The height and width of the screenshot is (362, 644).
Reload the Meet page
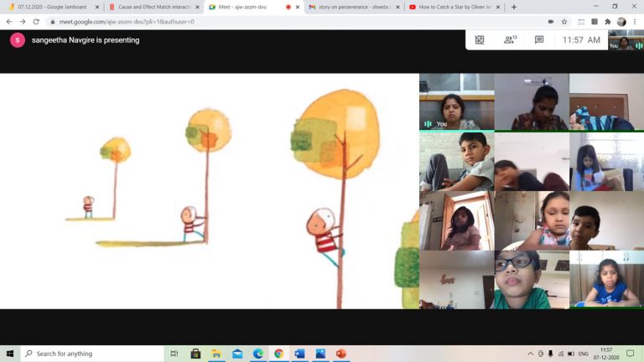[x=36, y=22]
